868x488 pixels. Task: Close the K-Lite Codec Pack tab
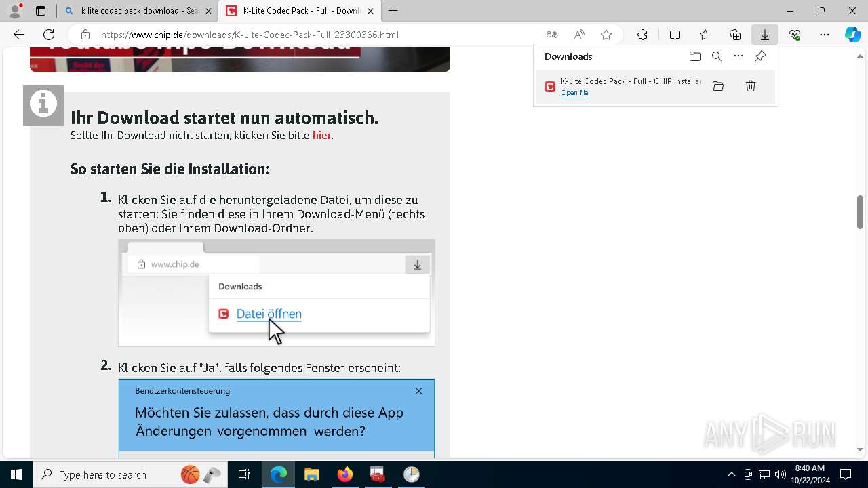[x=371, y=11]
